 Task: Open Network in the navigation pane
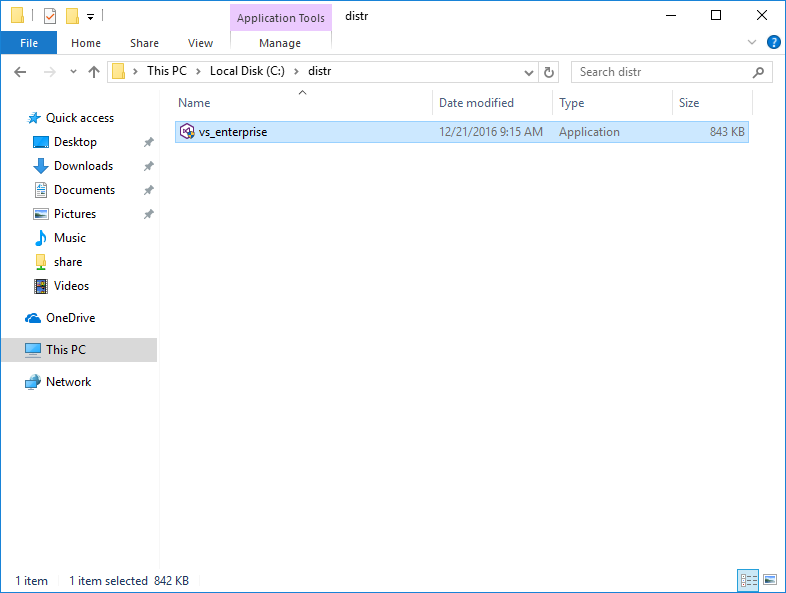tap(68, 382)
